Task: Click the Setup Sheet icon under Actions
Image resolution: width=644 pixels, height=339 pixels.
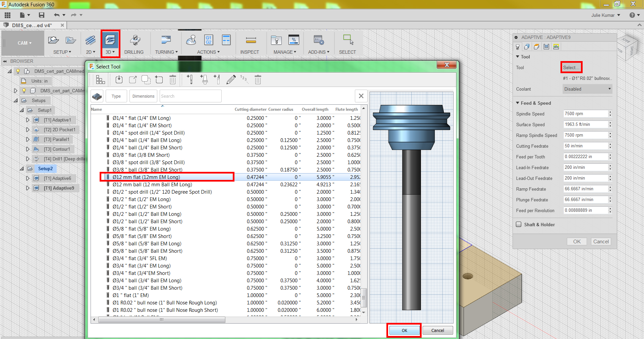Action: [226, 40]
